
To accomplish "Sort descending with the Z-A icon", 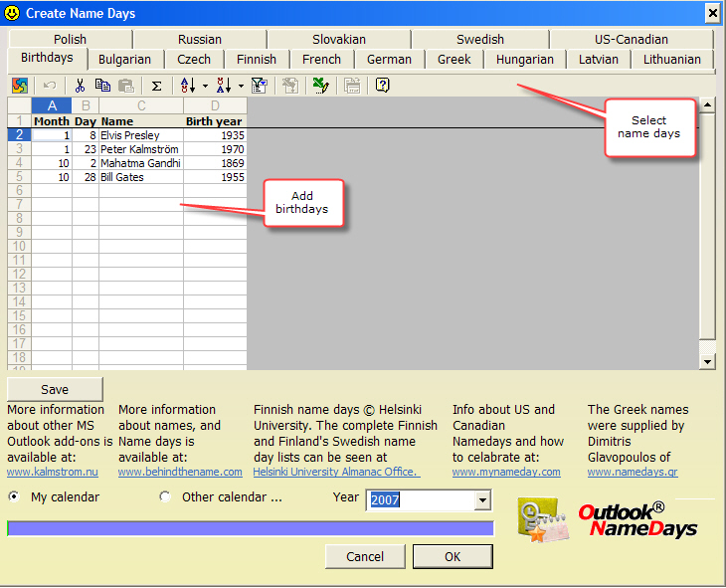I will [224, 86].
